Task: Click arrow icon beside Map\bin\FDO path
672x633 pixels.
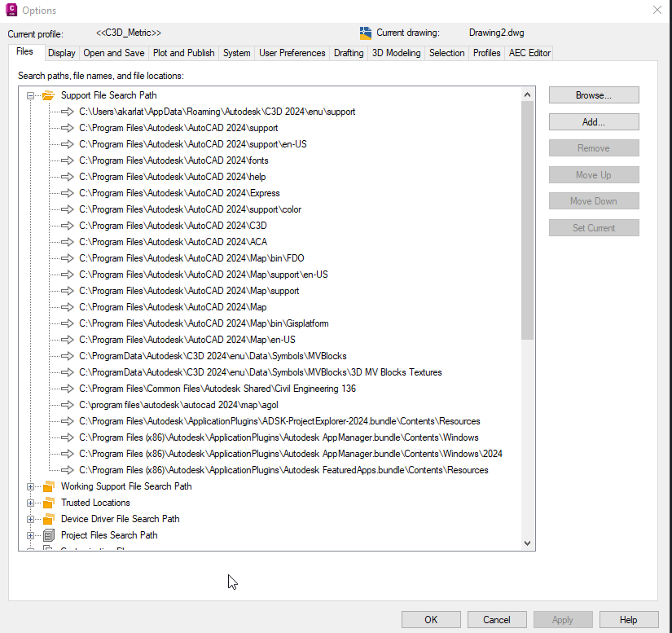Action: click(68, 258)
